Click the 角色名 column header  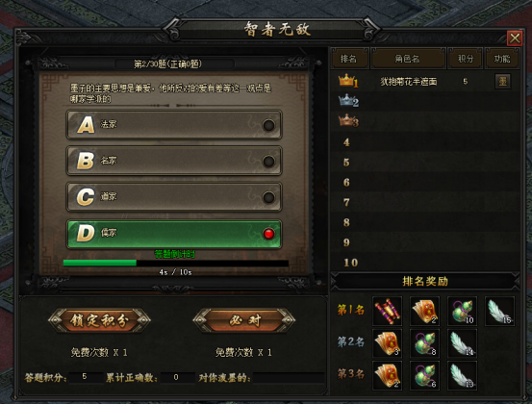(x=408, y=59)
